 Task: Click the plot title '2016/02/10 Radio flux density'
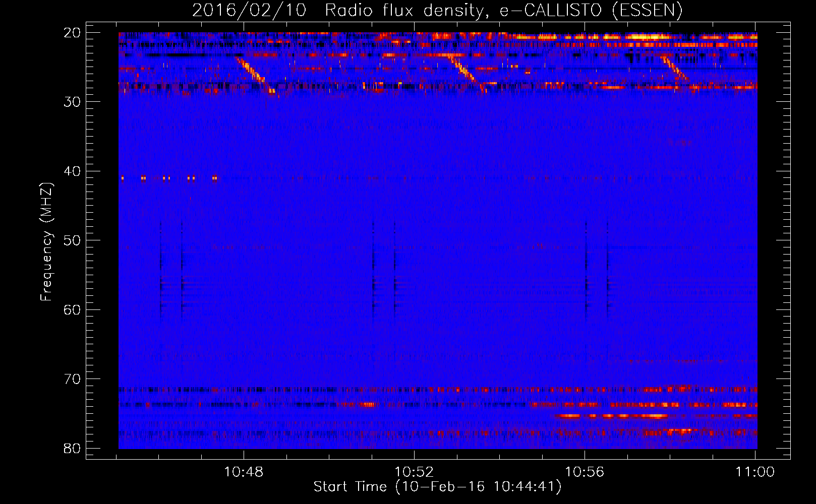437,10
